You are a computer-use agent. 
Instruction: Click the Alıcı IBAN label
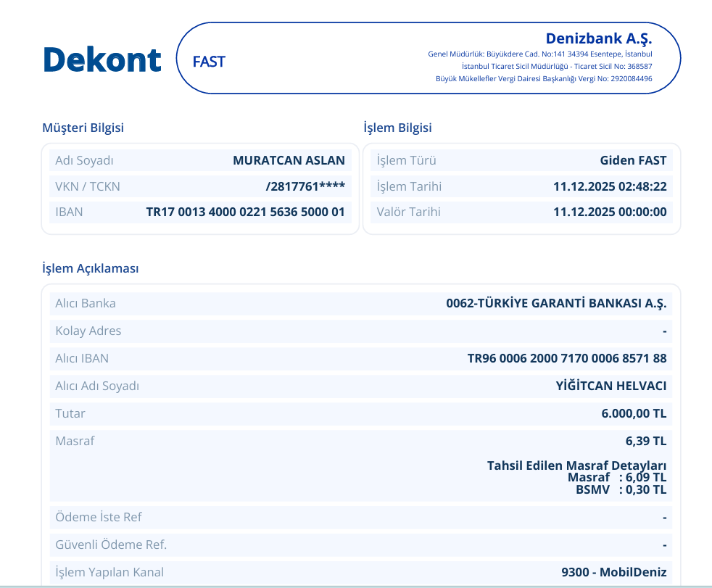pos(82,359)
